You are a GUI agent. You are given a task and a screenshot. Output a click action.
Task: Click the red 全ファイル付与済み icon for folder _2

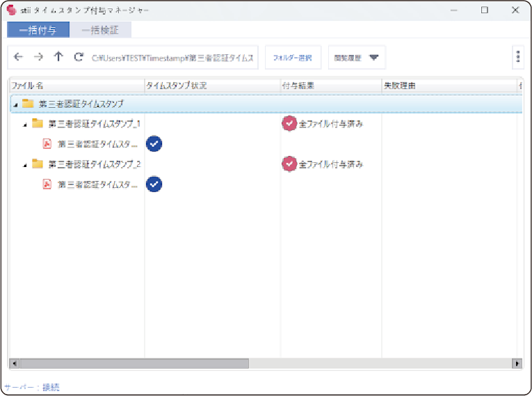pos(289,164)
